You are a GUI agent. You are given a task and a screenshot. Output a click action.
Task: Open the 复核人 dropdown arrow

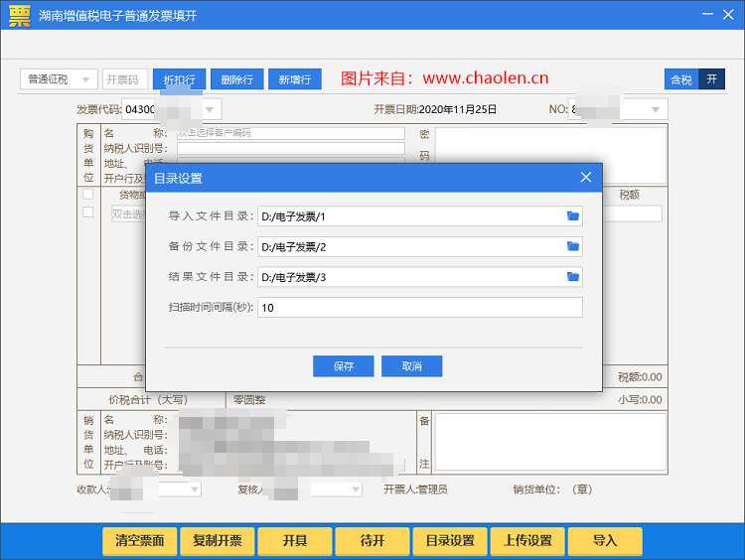(356, 490)
